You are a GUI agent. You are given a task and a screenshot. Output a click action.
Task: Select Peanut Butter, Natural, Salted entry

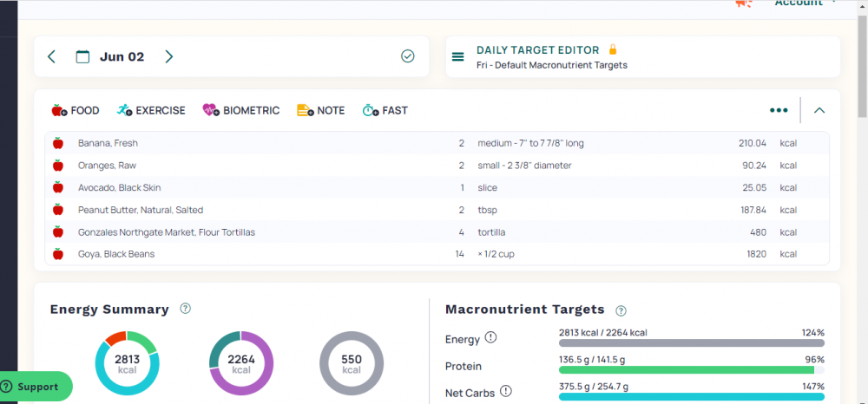coord(437,210)
